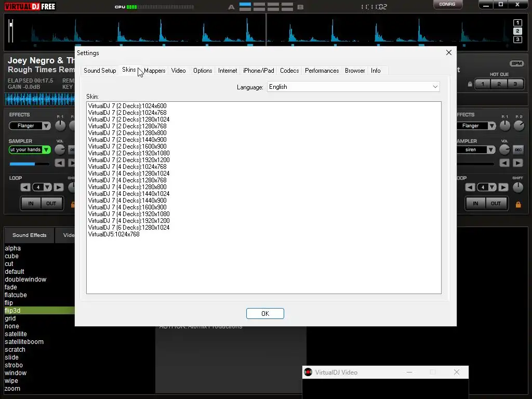Open the Sound Effects browser tab
Screen dimensions: 532x399
pos(29,235)
